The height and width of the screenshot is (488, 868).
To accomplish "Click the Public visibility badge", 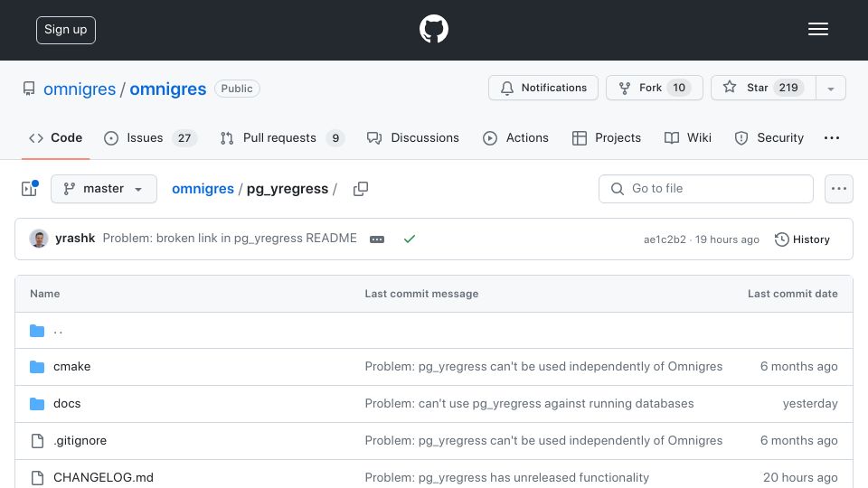I will click(237, 89).
